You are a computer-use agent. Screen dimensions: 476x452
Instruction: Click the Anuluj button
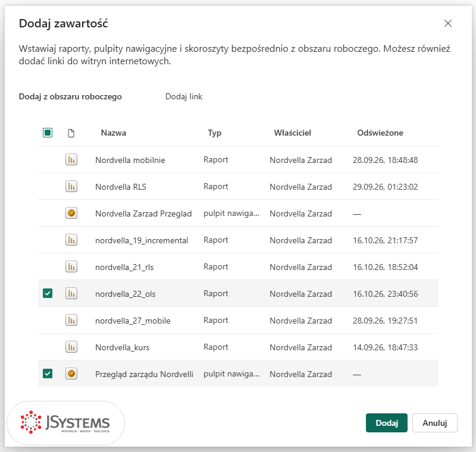click(x=435, y=423)
